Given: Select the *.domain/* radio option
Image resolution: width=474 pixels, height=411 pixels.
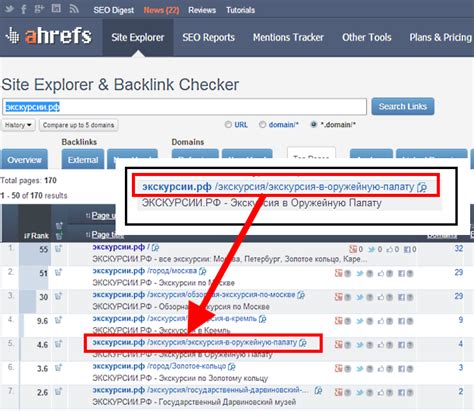Looking at the screenshot, I should pos(314,125).
